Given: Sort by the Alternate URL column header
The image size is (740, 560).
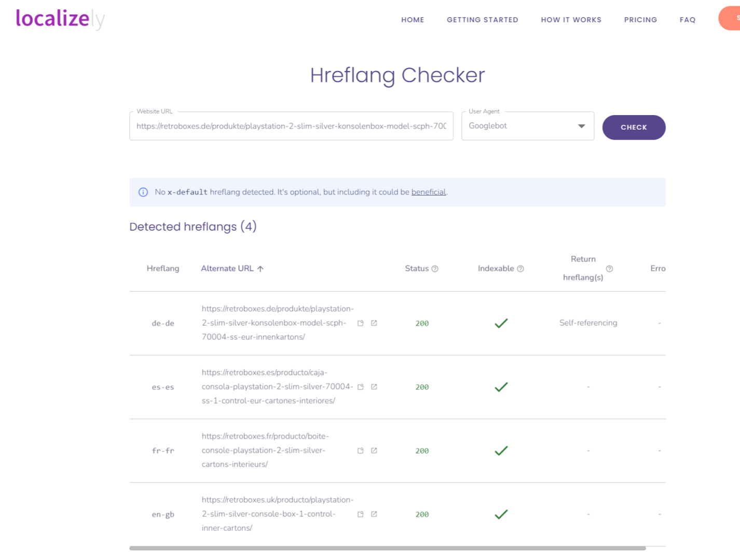Looking at the screenshot, I should pyautogui.click(x=227, y=269).
